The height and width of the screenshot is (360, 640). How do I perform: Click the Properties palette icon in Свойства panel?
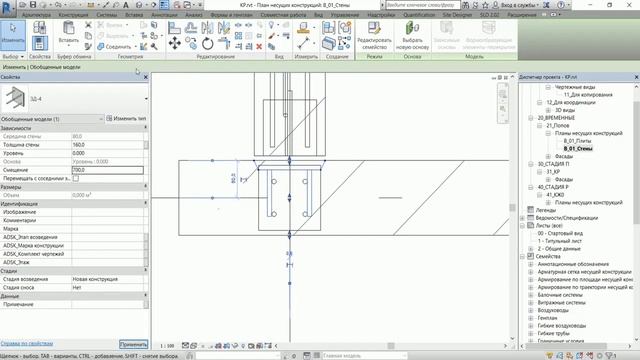40,43
